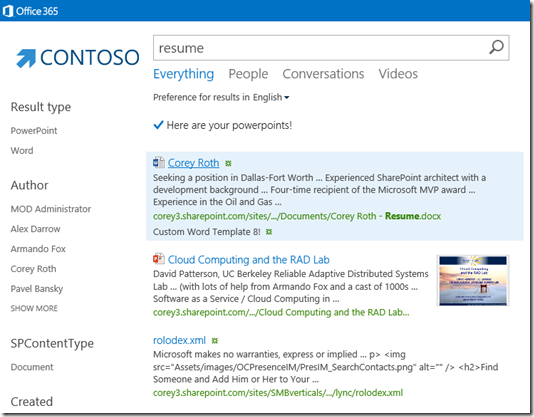
Task: Filter by author Corey Roth in sidebar
Action: pyautogui.click(x=33, y=269)
